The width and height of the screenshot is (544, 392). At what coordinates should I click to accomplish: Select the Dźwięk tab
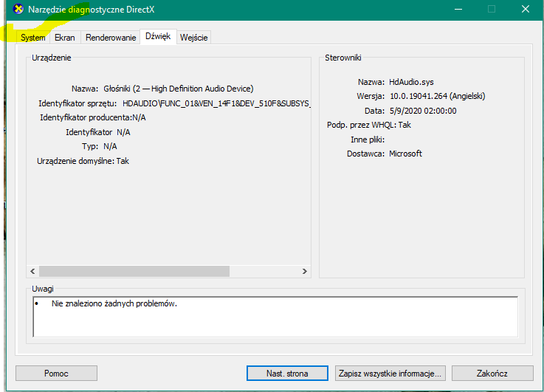coord(158,36)
